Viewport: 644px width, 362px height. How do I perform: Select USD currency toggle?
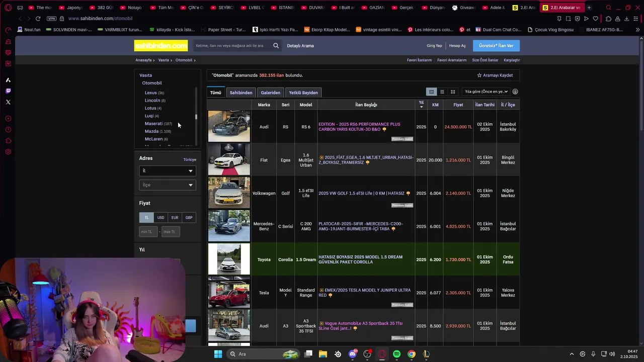(x=160, y=218)
